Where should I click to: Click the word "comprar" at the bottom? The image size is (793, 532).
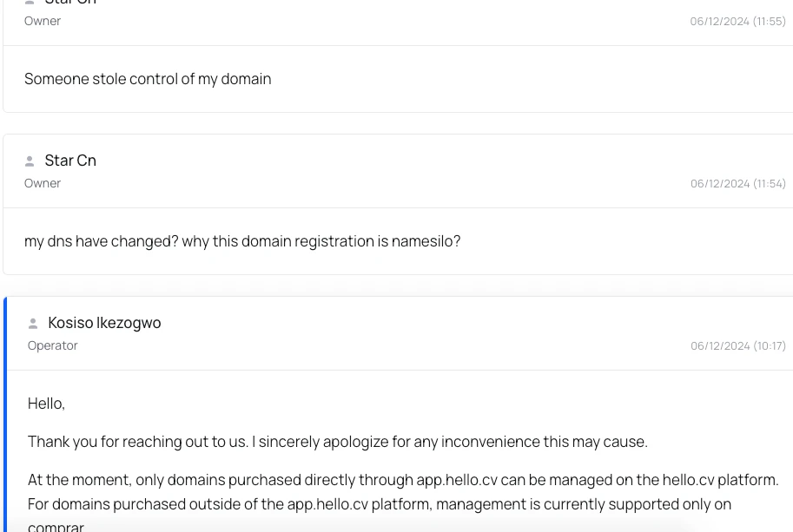(x=56, y=526)
